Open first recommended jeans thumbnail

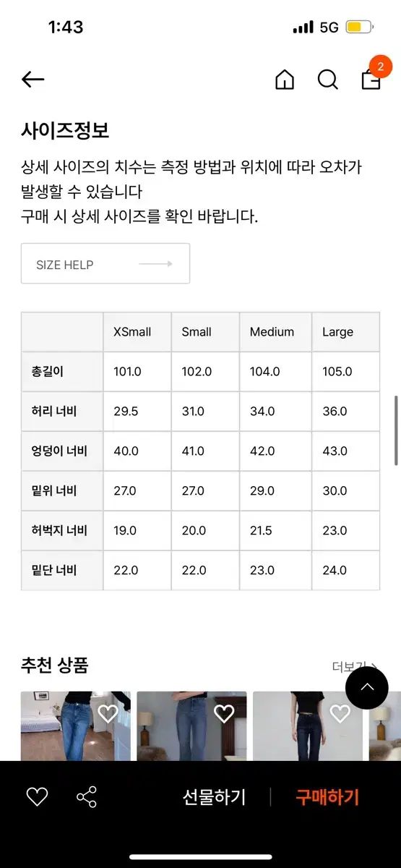point(76,726)
